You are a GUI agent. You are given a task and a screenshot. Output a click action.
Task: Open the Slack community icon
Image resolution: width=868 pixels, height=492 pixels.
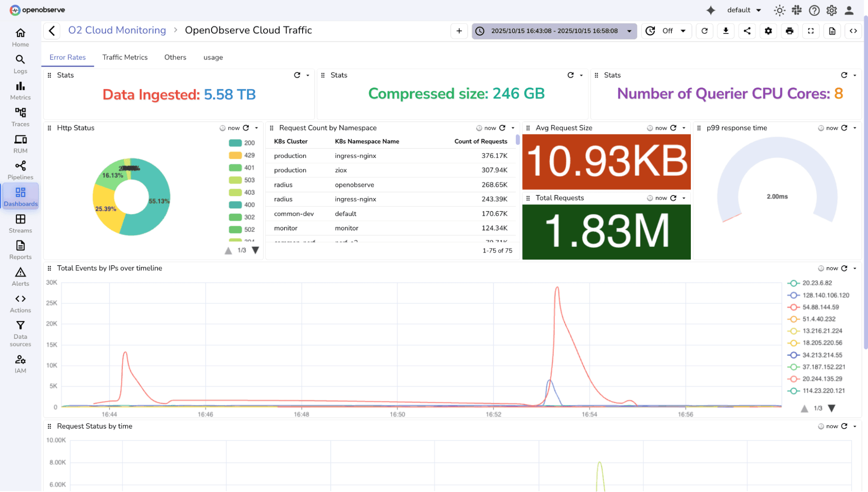797,10
